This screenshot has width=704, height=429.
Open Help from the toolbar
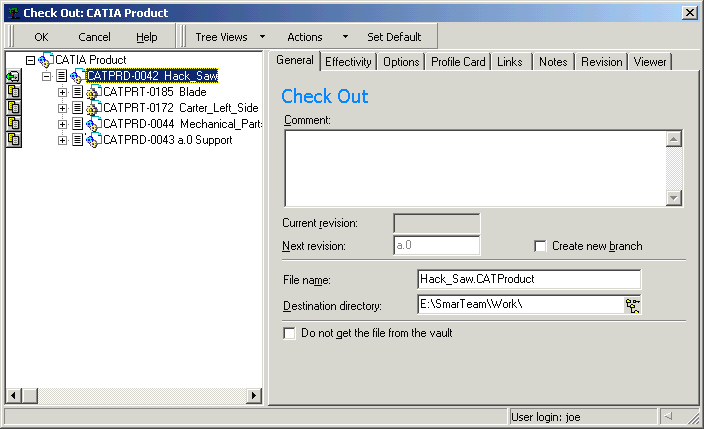coord(147,37)
